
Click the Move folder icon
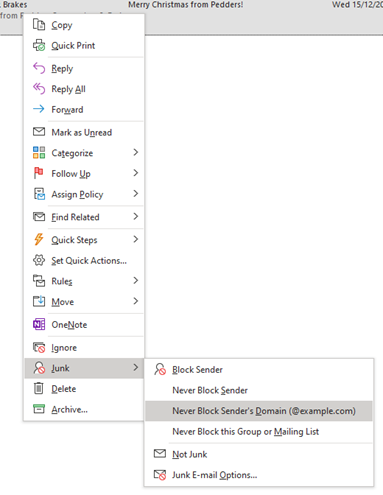pyautogui.click(x=39, y=301)
